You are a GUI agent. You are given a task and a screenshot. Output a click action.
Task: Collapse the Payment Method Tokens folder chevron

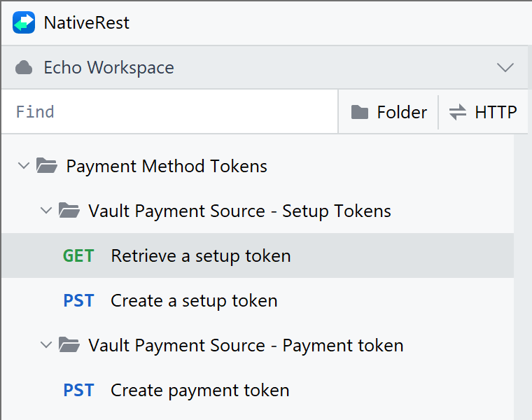23,166
